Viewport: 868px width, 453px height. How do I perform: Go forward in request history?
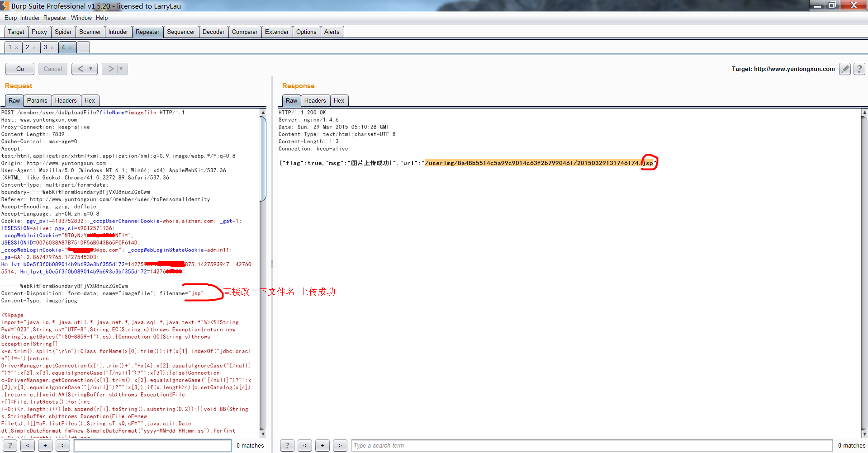tap(110, 69)
